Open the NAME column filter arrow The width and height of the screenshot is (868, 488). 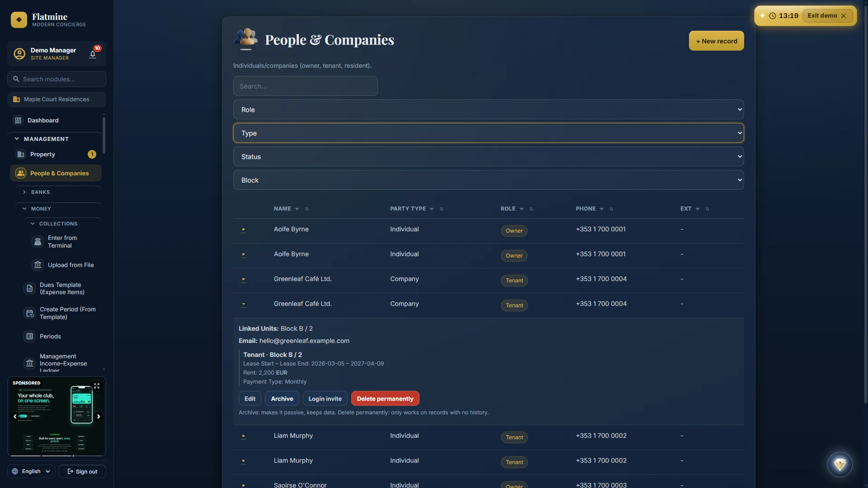(297, 209)
